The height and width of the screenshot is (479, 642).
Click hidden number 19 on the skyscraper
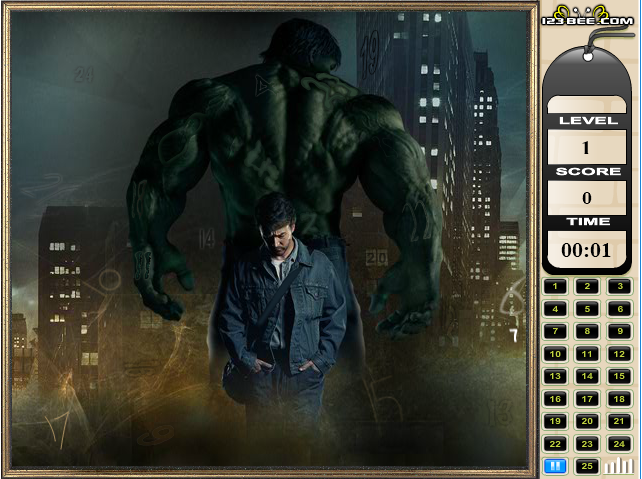coord(370,54)
